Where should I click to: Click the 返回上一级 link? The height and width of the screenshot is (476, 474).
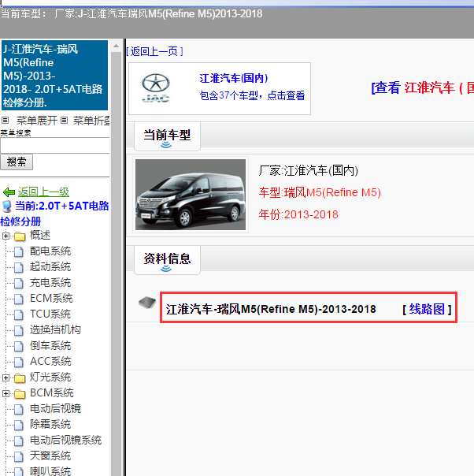43,192
